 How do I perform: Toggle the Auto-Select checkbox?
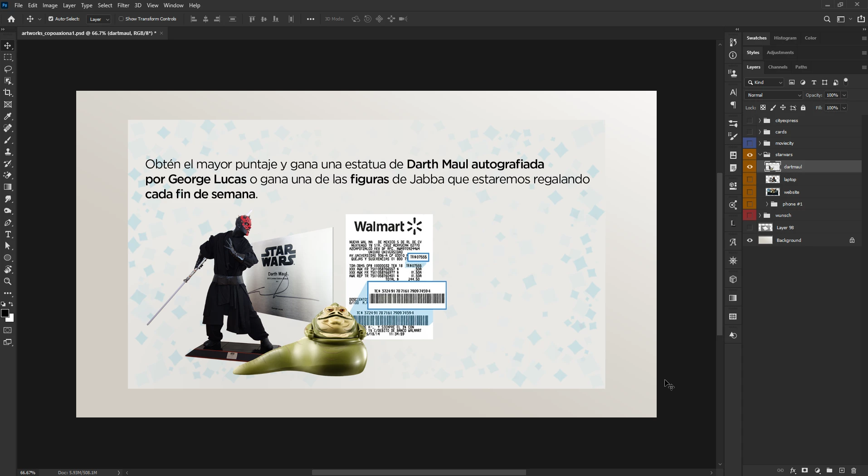[51, 19]
